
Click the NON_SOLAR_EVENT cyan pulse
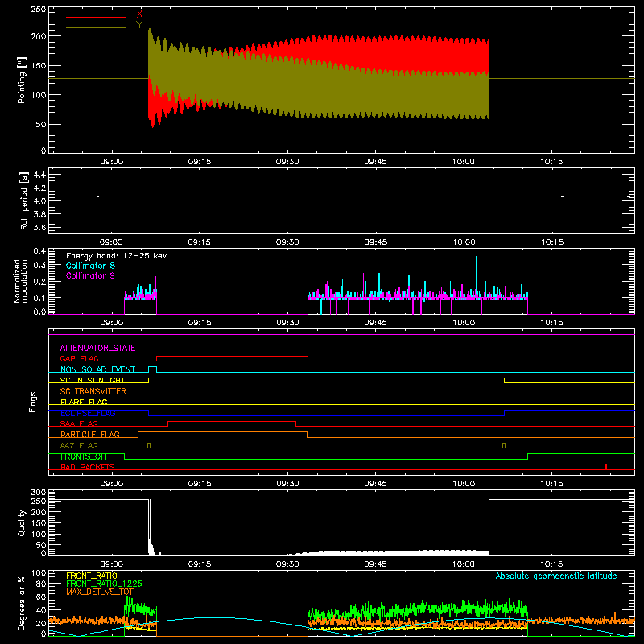[152, 369]
